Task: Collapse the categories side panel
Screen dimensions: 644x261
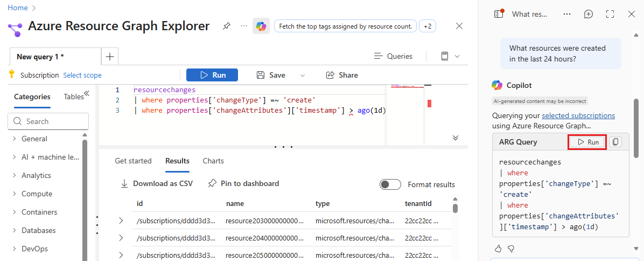Action: (87, 93)
